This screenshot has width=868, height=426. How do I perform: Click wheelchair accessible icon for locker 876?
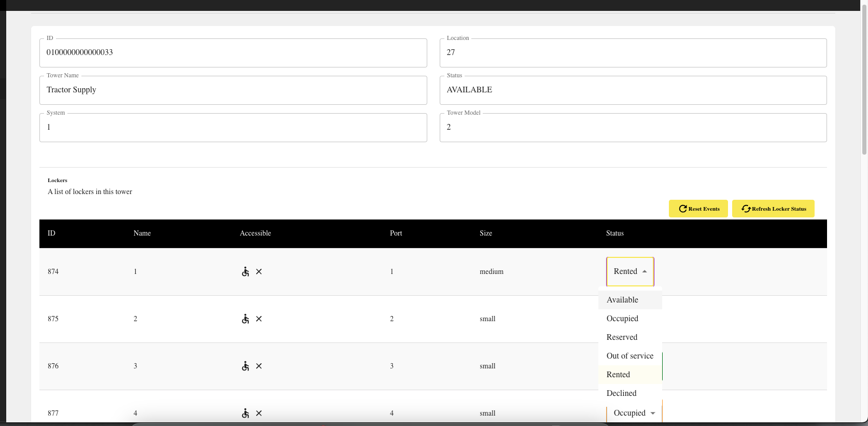pyautogui.click(x=245, y=366)
